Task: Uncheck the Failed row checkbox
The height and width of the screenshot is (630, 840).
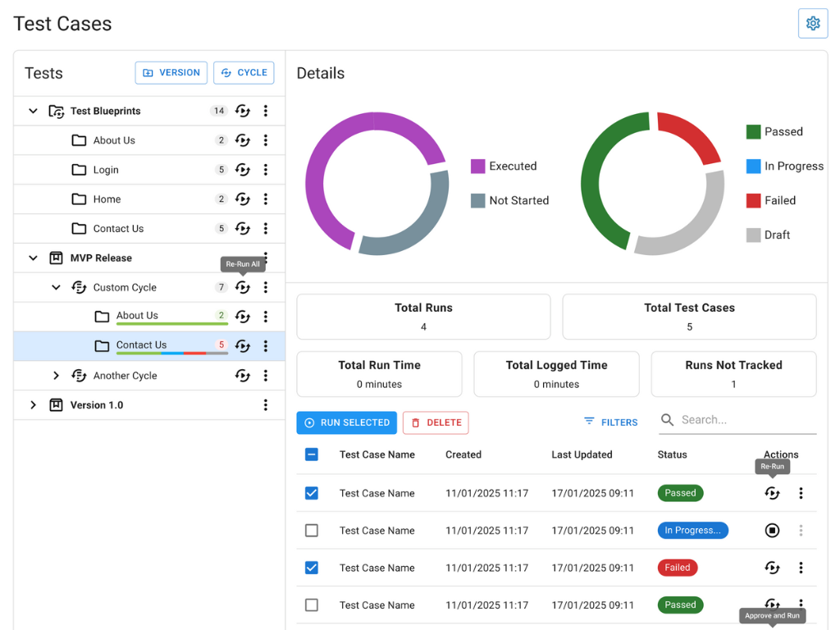Action: tap(312, 568)
